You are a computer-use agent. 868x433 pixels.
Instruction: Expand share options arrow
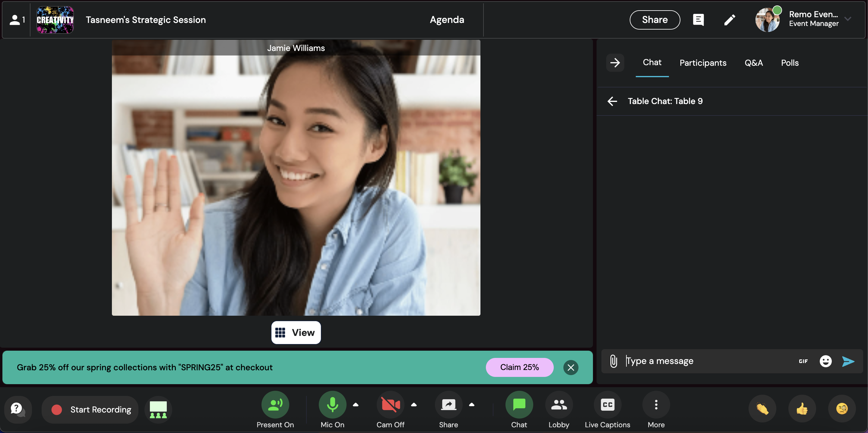(472, 405)
